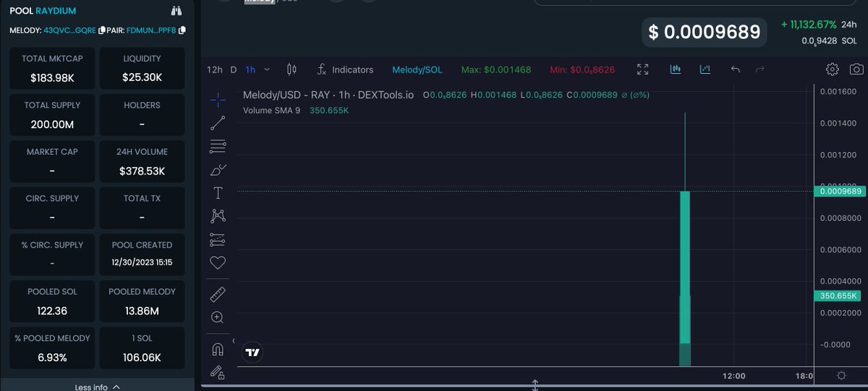Select the text annotation tool

point(218,193)
